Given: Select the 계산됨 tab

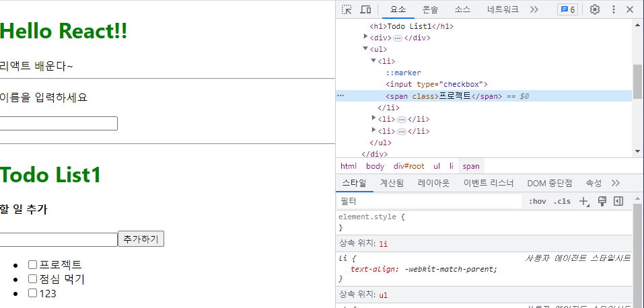Looking at the screenshot, I should tap(392, 183).
